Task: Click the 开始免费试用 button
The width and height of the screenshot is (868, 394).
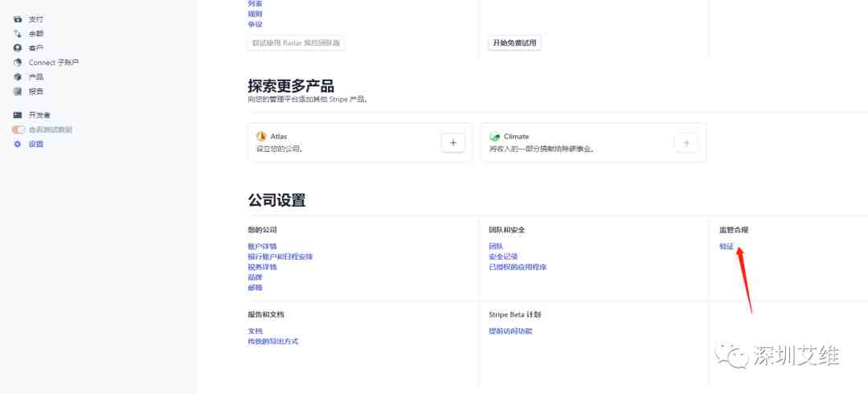Action: (x=514, y=43)
